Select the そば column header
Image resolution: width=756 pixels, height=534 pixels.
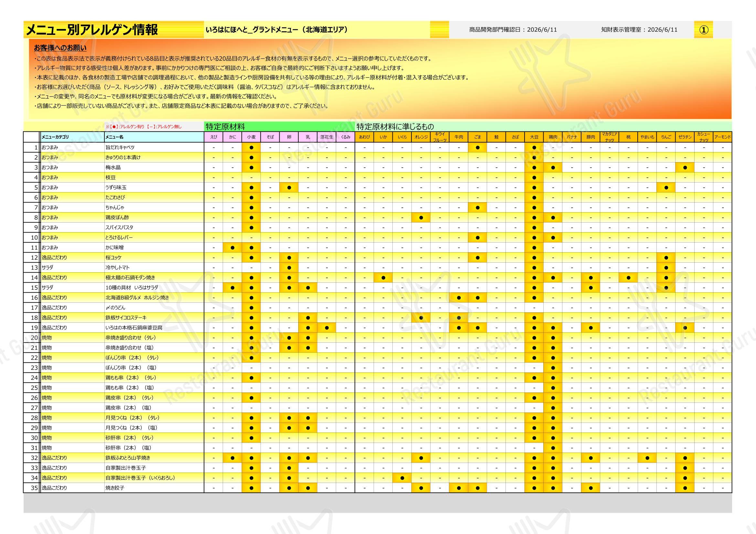click(270, 137)
